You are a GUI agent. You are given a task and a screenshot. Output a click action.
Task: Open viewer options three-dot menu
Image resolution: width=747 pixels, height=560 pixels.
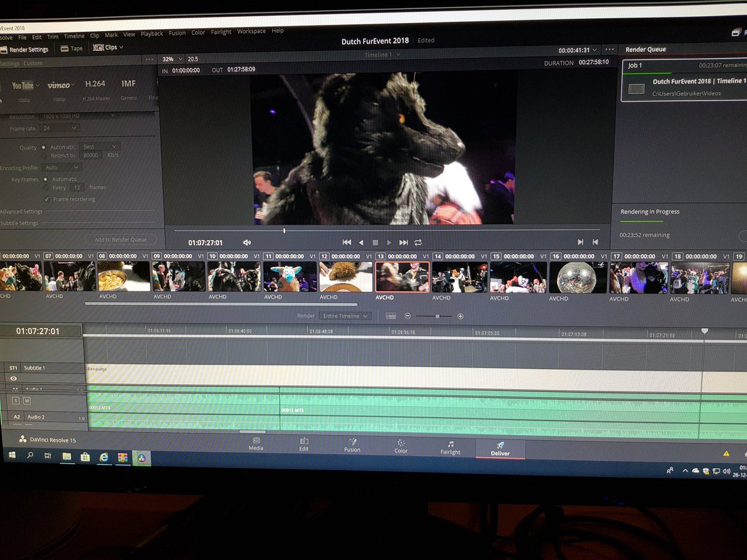pyautogui.click(x=609, y=50)
